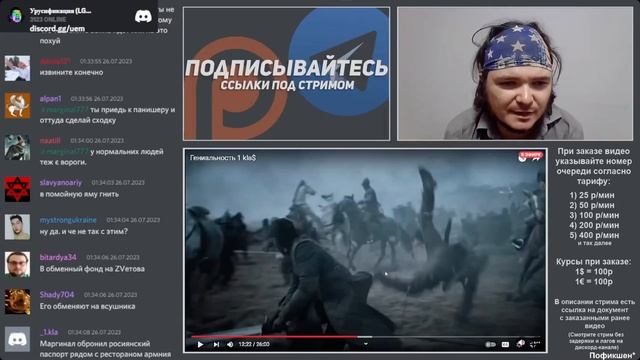Screen dimensions: 640x360
Task: Click the streamer webcam feed
Action: tap(515, 73)
